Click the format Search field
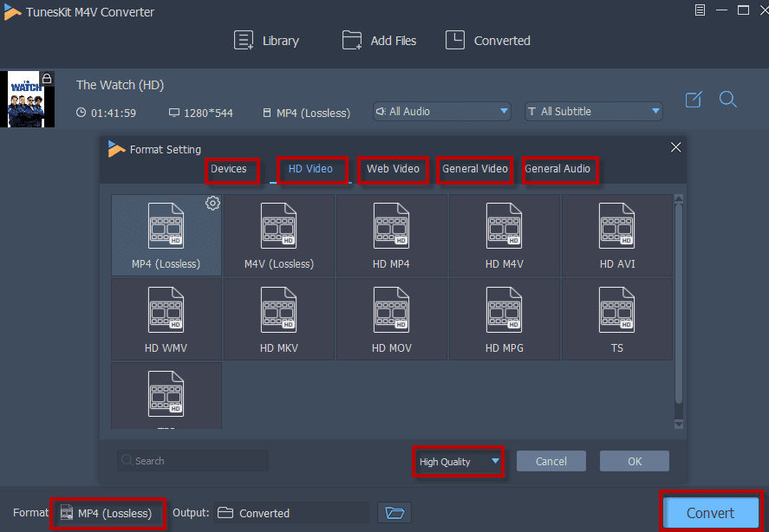 click(192, 461)
